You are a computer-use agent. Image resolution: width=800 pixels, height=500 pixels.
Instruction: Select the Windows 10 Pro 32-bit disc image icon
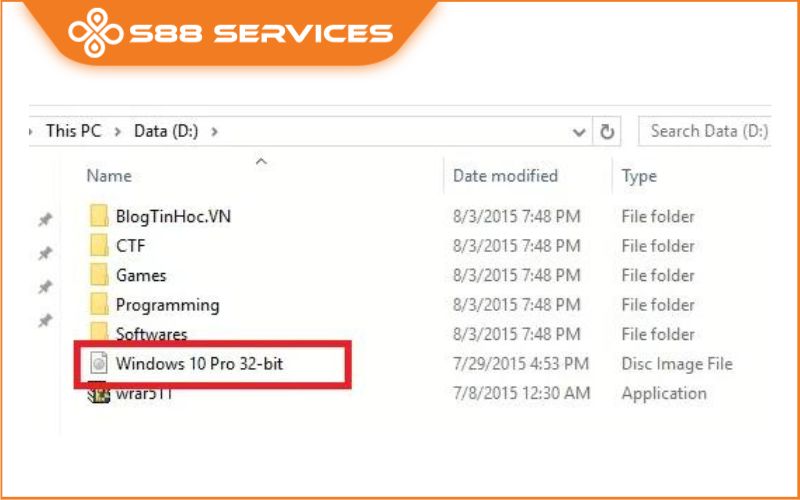click(x=99, y=363)
